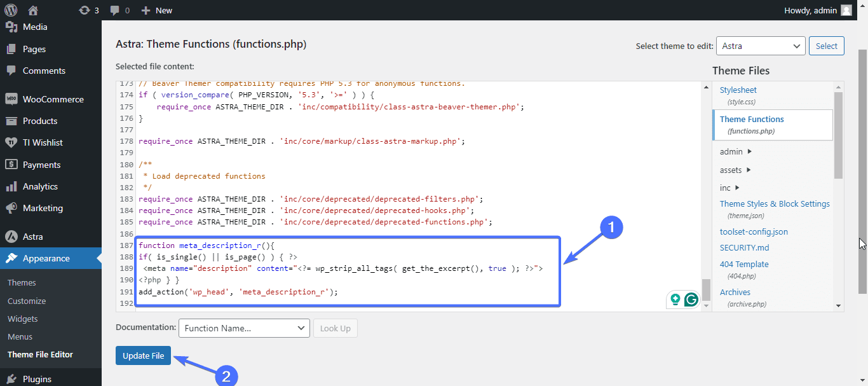Viewport: 868px width, 386px height.
Task: Click the Astra logo icon in sidebar
Action: click(x=11, y=237)
